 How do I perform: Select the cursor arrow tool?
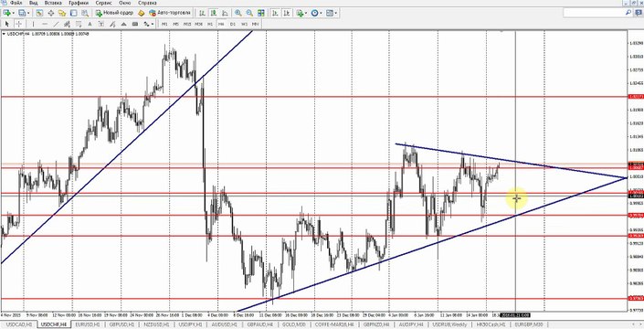pyautogui.click(x=7, y=25)
